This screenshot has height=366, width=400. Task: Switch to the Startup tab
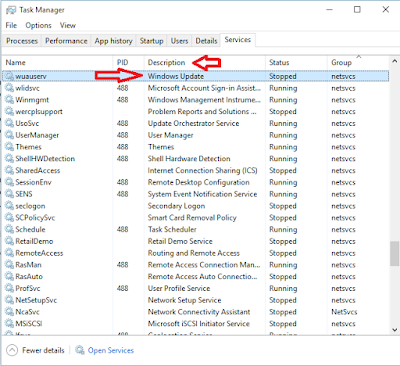(151, 41)
